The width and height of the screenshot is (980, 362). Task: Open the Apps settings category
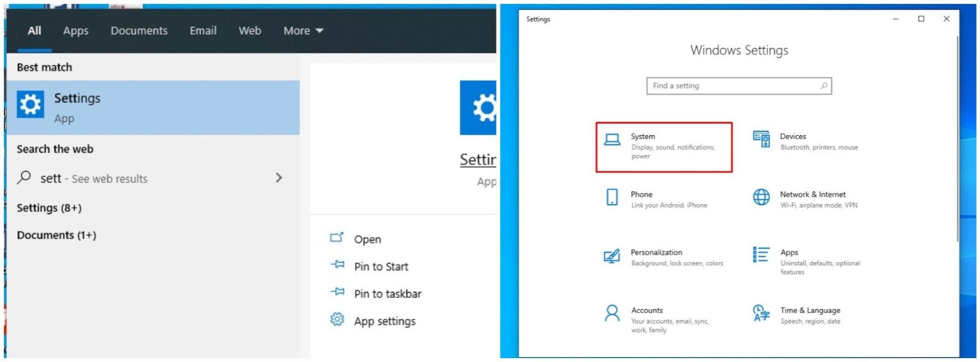coord(807,261)
